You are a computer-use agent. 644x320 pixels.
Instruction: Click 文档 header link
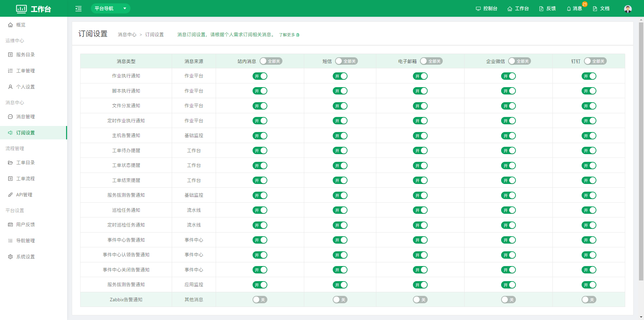tap(601, 9)
